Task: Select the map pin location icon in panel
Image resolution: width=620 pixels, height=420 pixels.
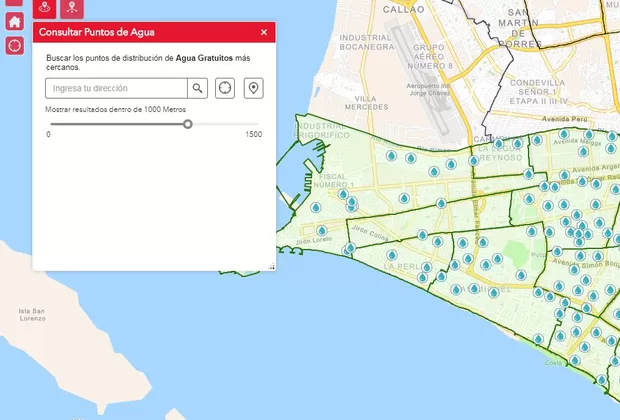Action: pos(253,88)
